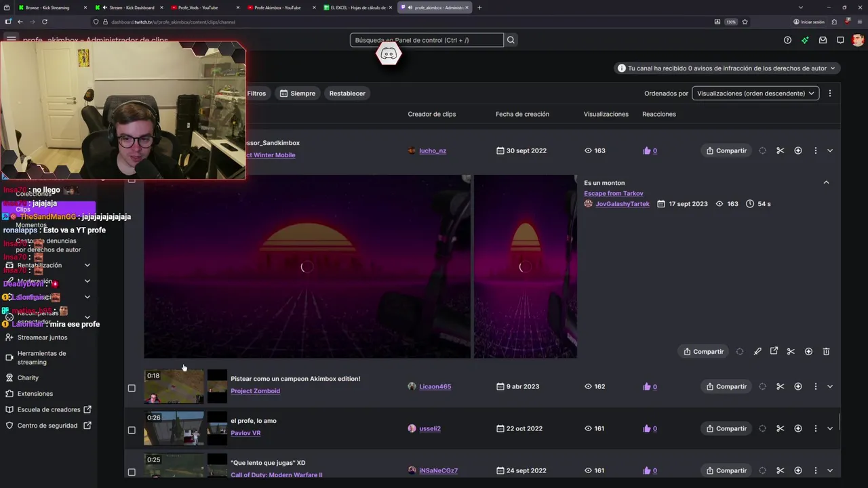868x488 pixels.
Task: Open Project Zomboid game link
Action: coord(255,390)
